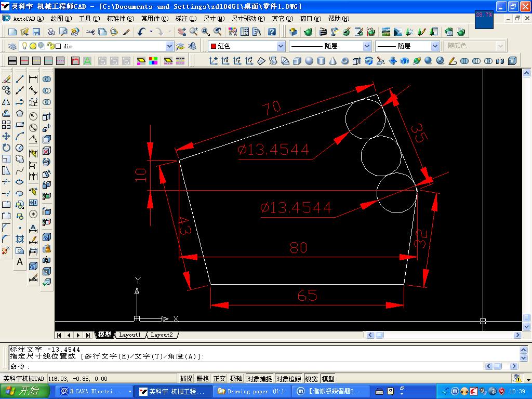Toggle the dim layer on/off lightbulb
The image size is (532, 399).
(x=24, y=46)
